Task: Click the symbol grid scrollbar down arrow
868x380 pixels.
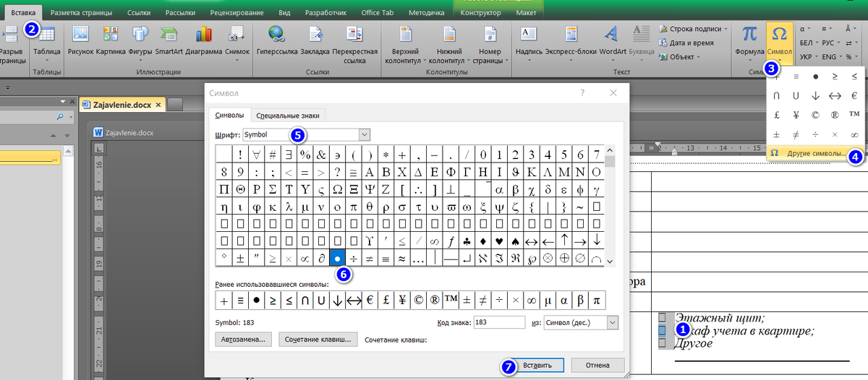Action: point(610,261)
